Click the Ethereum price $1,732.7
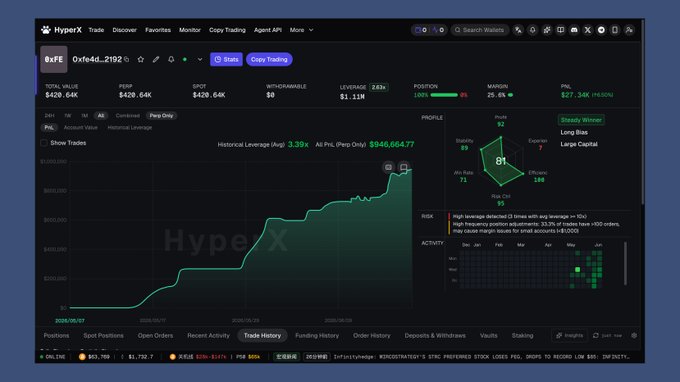The height and width of the screenshot is (382, 680). pos(137,357)
